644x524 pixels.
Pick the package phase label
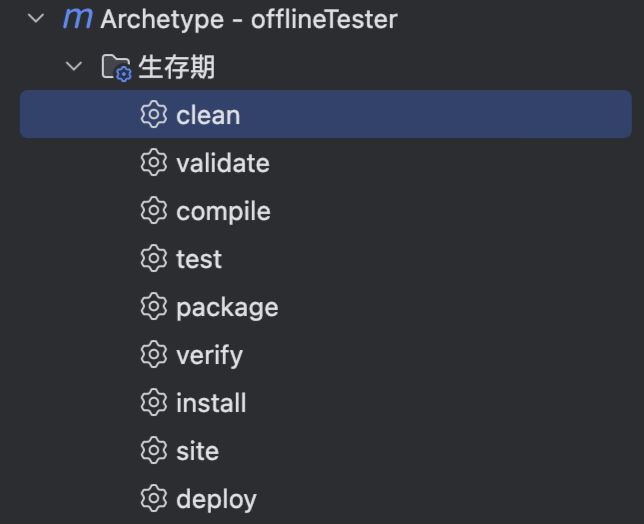[227, 307]
